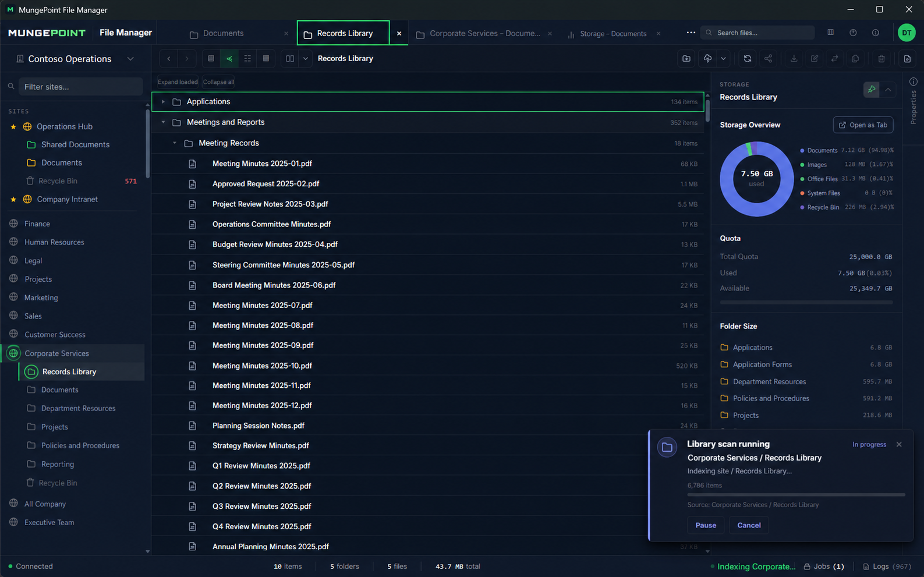Open the Logs (967) status bar entry

coord(887,567)
